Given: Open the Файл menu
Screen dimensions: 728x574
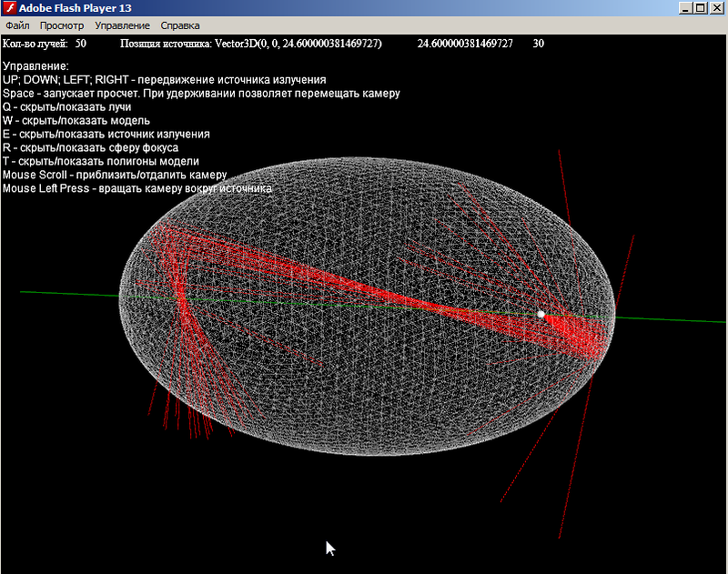Looking at the screenshot, I should coord(17,25).
